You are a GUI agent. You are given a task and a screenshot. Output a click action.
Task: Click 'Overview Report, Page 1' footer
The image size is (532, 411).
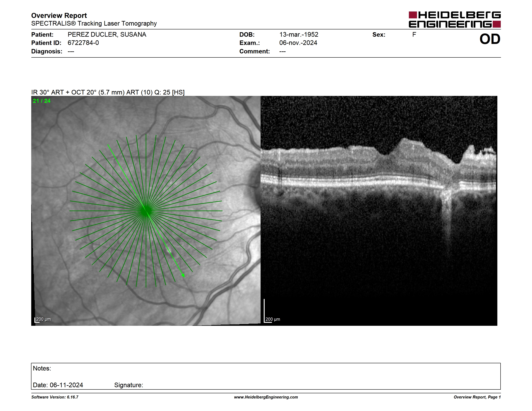click(x=477, y=397)
